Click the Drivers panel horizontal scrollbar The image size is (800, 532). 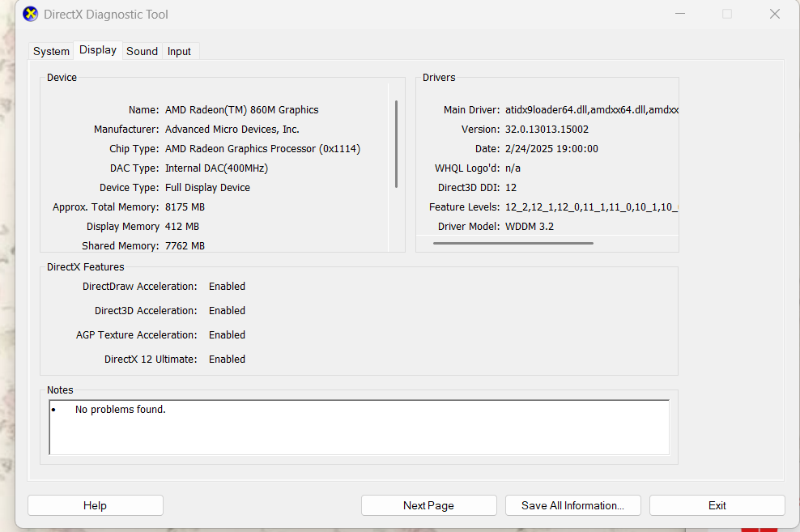513,243
